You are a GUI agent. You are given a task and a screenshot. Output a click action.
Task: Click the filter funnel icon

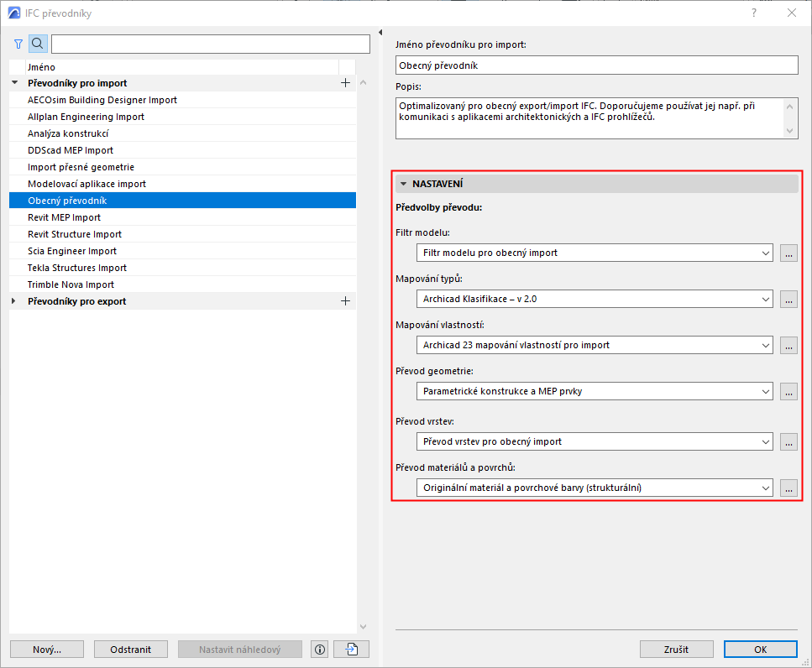pos(18,44)
